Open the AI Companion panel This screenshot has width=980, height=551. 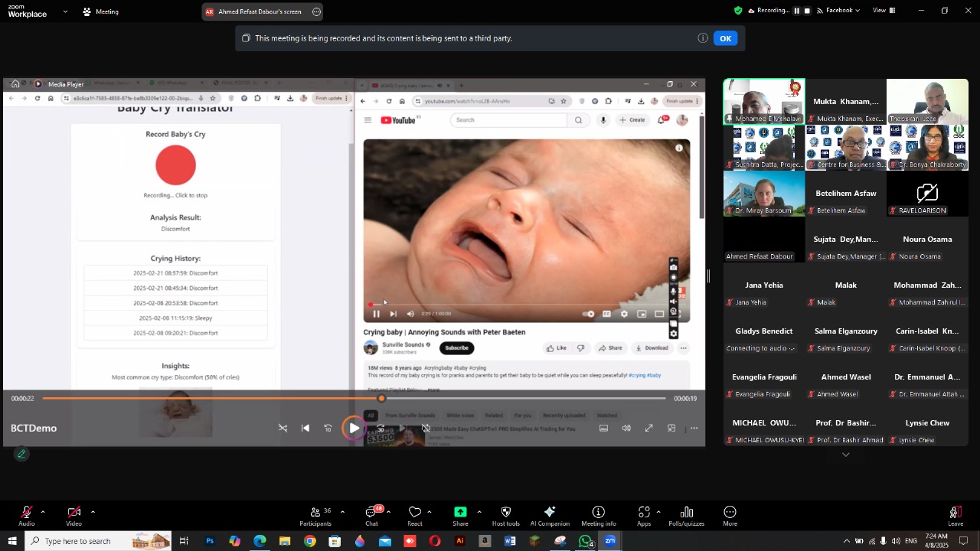pyautogui.click(x=549, y=515)
